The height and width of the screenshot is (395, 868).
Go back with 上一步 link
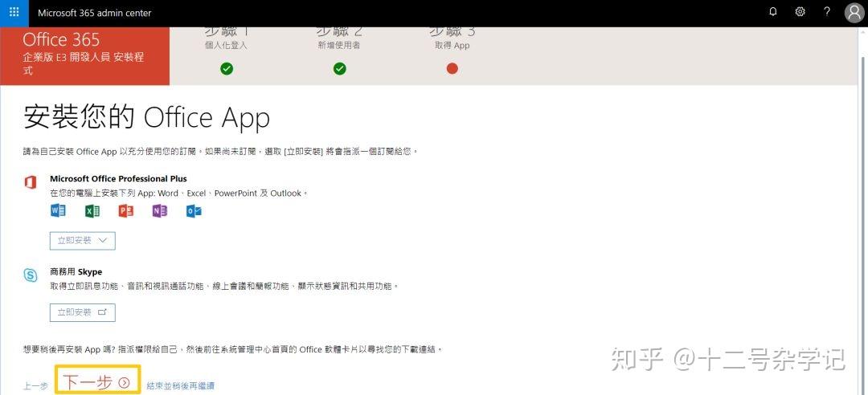point(35,386)
